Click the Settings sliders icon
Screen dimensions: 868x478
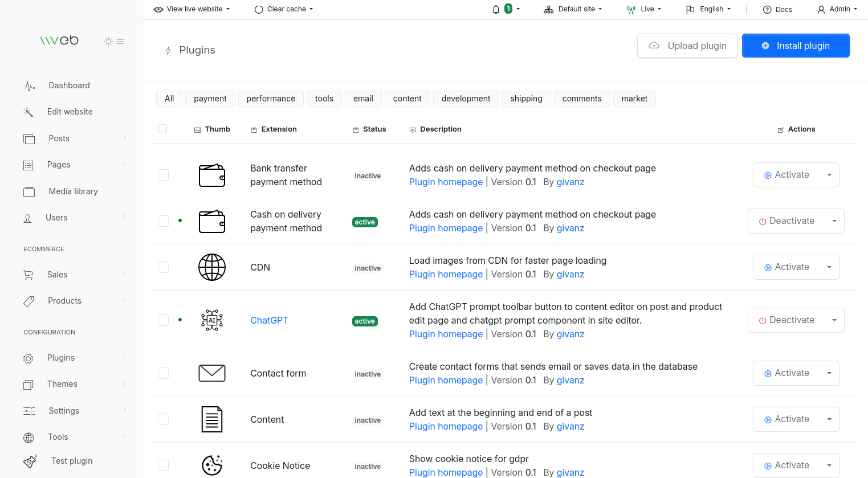click(29, 411)
